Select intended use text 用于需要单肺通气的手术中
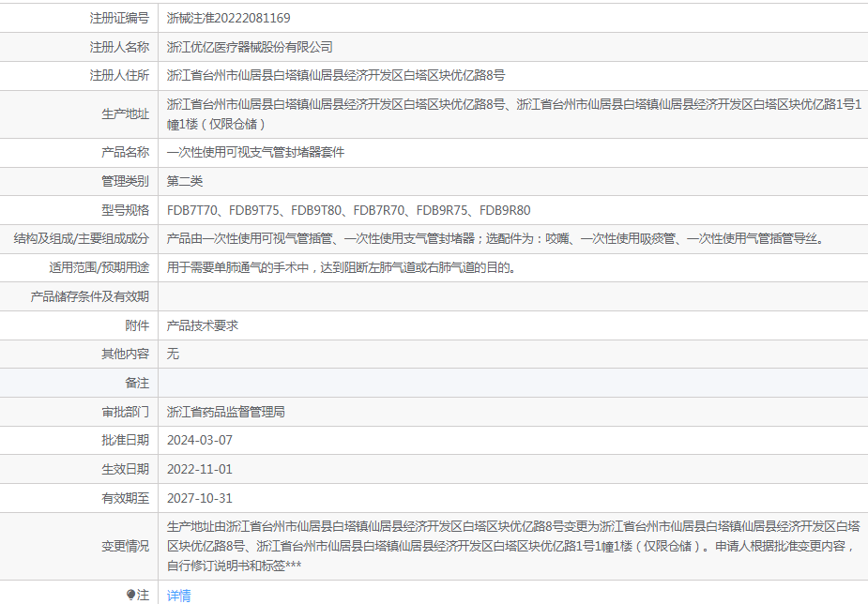Image resolution: width=868 pixels, height=604 pixels. click(x=343, y=267)
